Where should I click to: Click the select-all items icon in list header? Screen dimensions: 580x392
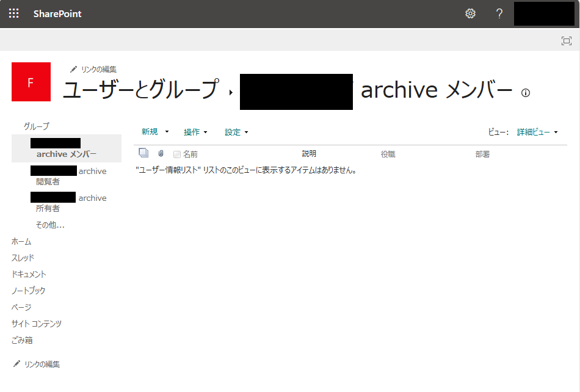143,153
